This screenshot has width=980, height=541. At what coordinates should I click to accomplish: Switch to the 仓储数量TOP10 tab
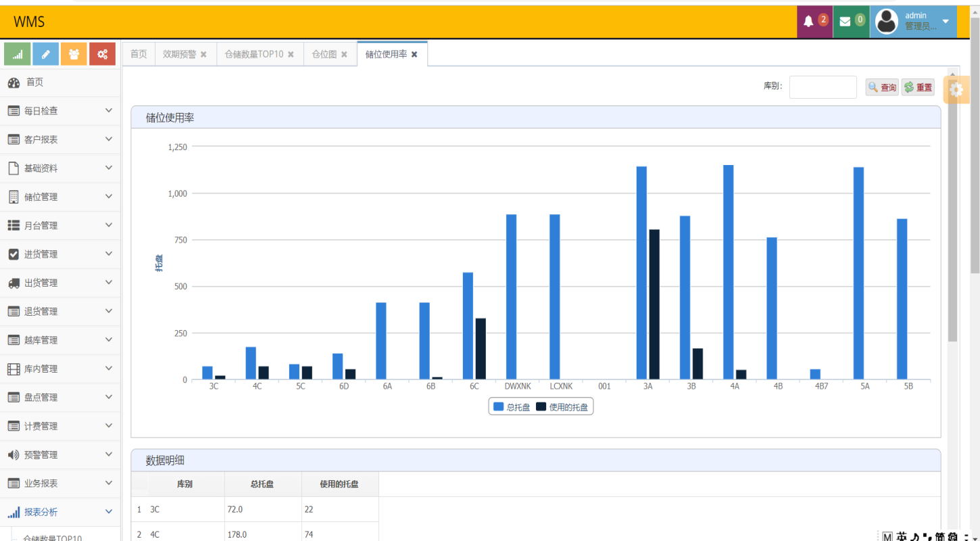coord(254,54)
